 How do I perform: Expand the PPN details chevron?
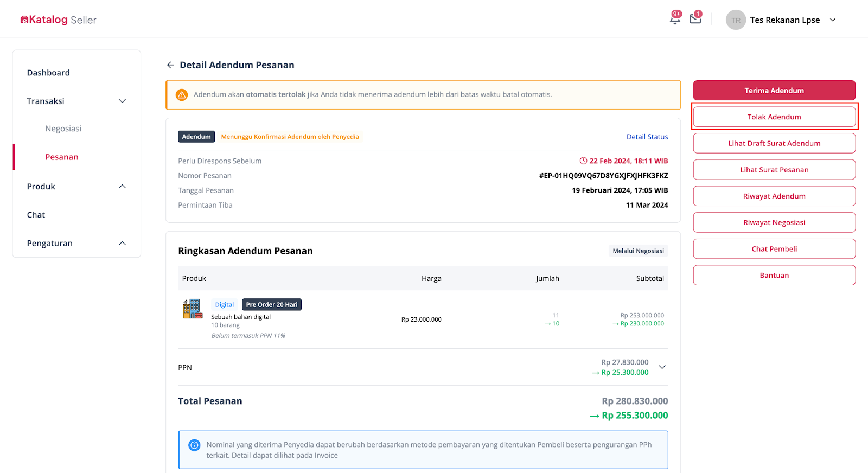pyautogui.click(x=662, y=367)
